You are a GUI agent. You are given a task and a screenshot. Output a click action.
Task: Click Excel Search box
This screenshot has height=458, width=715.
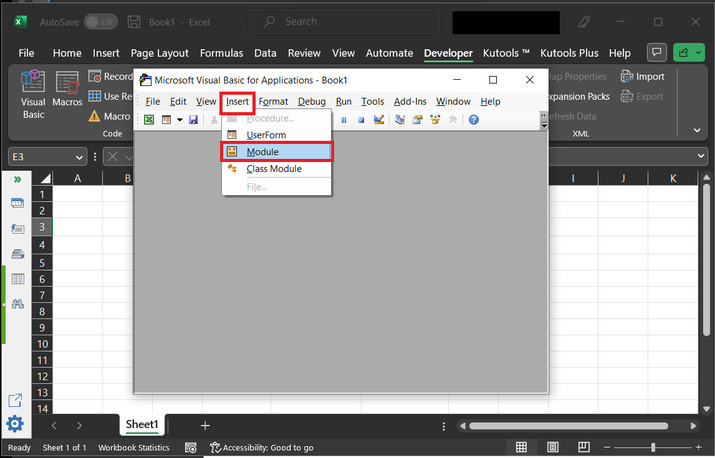tap(343, 21)
